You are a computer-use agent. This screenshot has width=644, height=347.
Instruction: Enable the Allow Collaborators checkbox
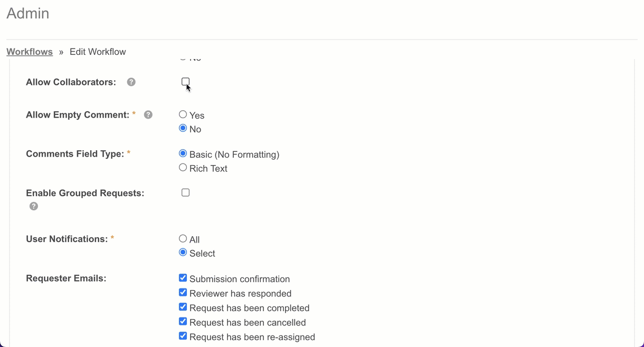point(185,82)
